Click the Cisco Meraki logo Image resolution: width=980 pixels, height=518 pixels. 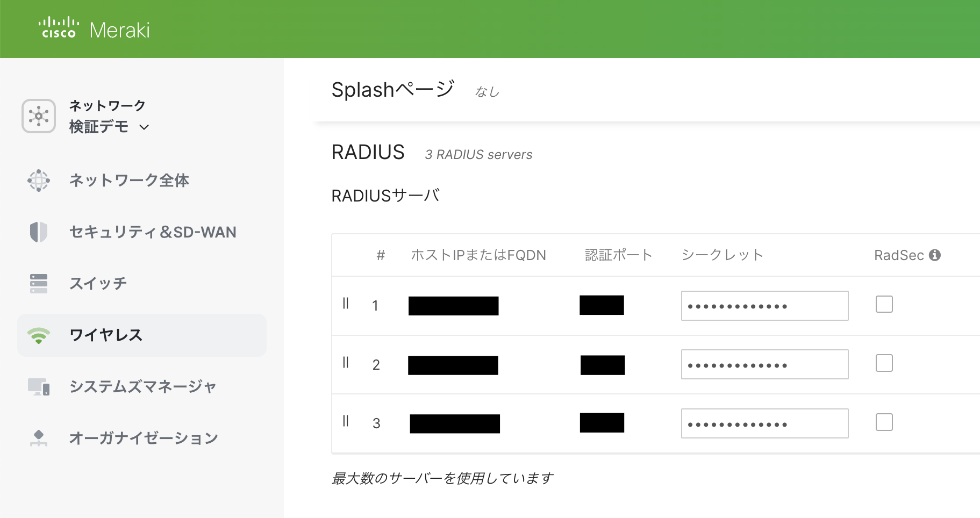coord(94,29)
